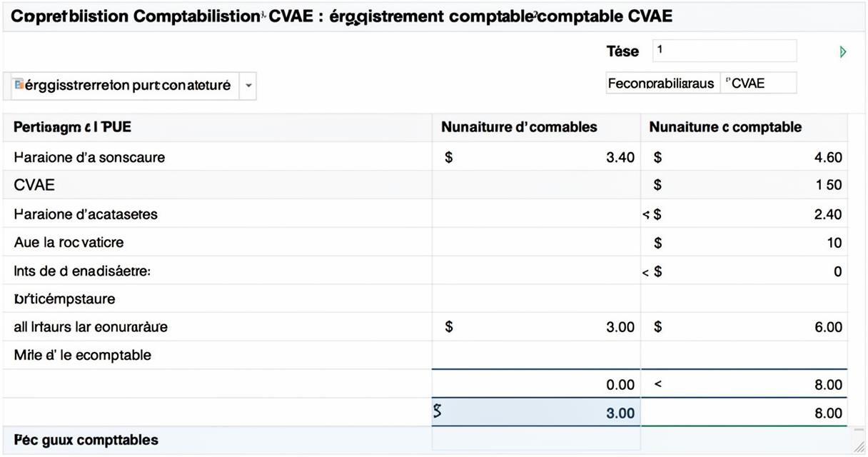This screenshot has height=457, width=868.
Task: Click the resize grip at bottom-right corner
Action: tap(857, 443)
